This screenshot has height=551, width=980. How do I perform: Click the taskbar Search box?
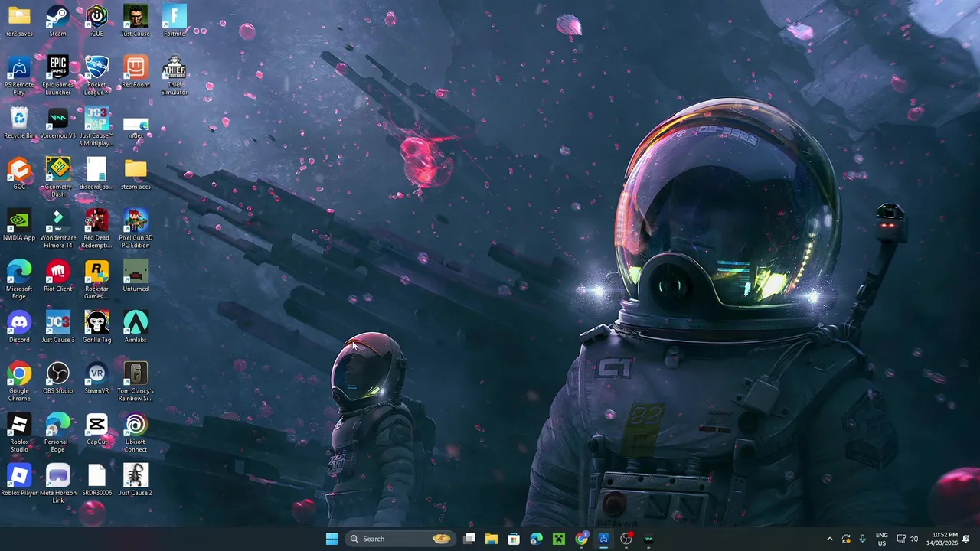(400, 539)
